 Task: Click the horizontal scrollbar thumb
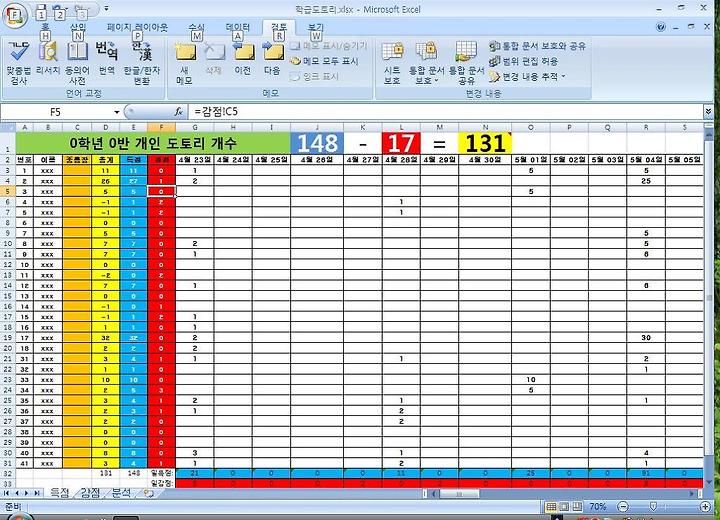[x=459, y=494]
